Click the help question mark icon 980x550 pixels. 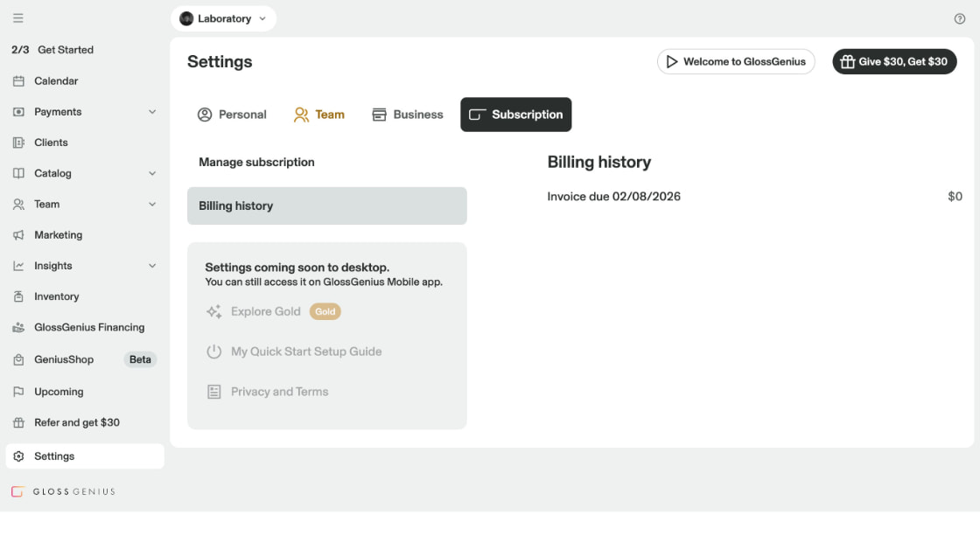[x=959, y=18]
